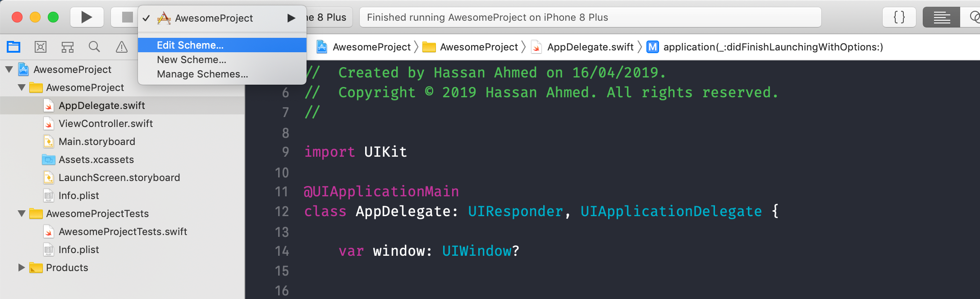Switch to the Project navigator folder icon
The width and height of the screenshot is (980, 299).
(13, 46)
